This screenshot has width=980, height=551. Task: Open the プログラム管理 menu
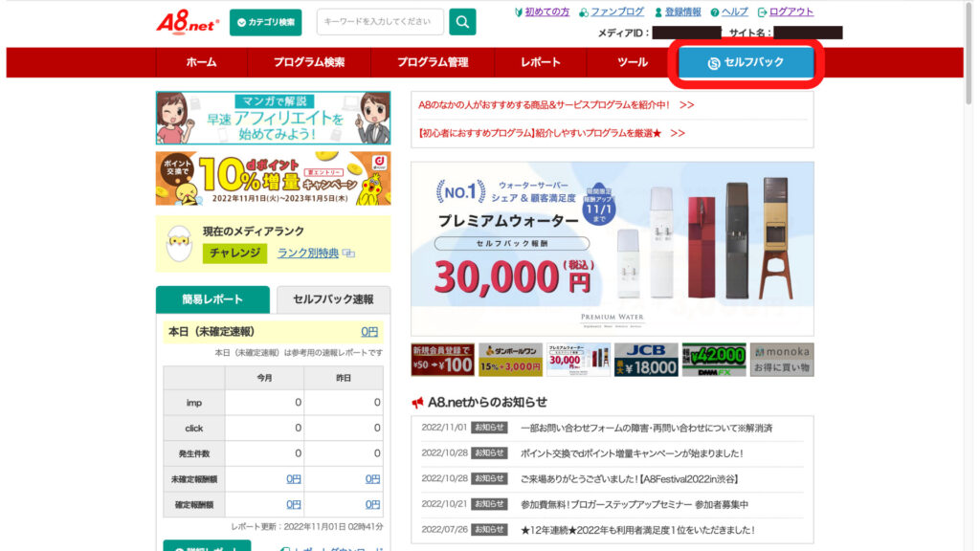[x=433, y=62]
